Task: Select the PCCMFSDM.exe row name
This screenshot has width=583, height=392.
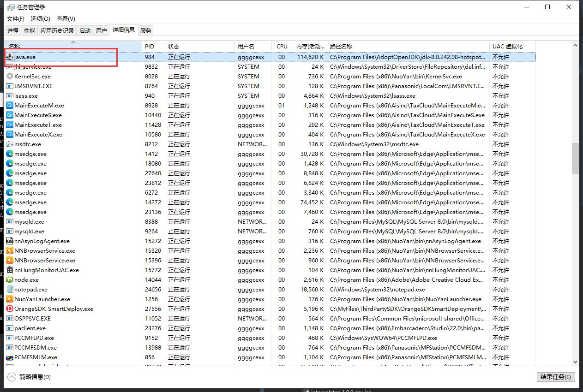Action: coord(36,348)
